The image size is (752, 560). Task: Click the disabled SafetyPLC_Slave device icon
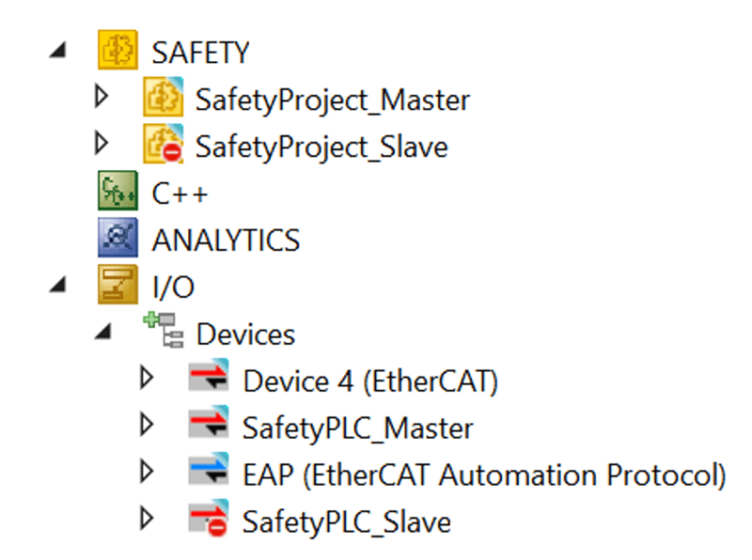click(x=208, y=518)
